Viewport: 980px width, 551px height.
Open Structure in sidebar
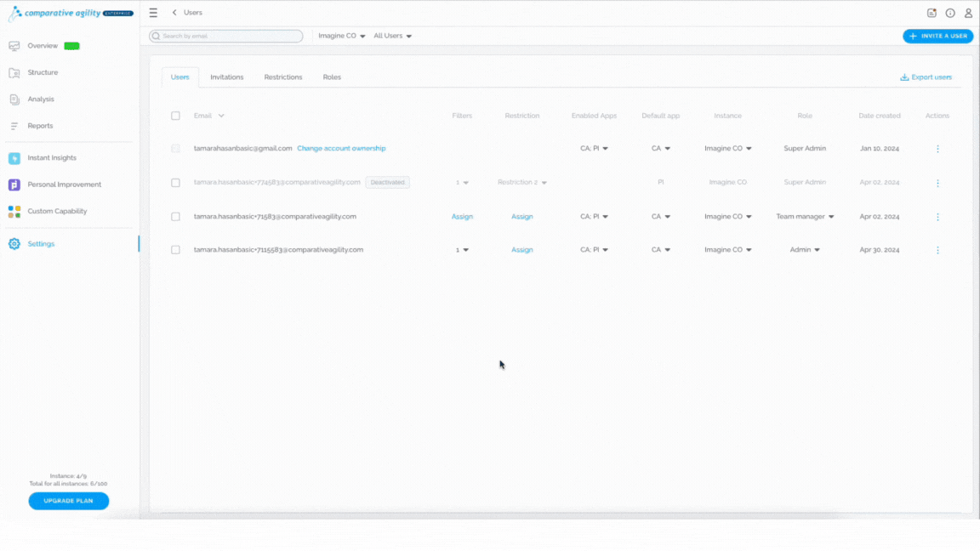coord(43,73)
